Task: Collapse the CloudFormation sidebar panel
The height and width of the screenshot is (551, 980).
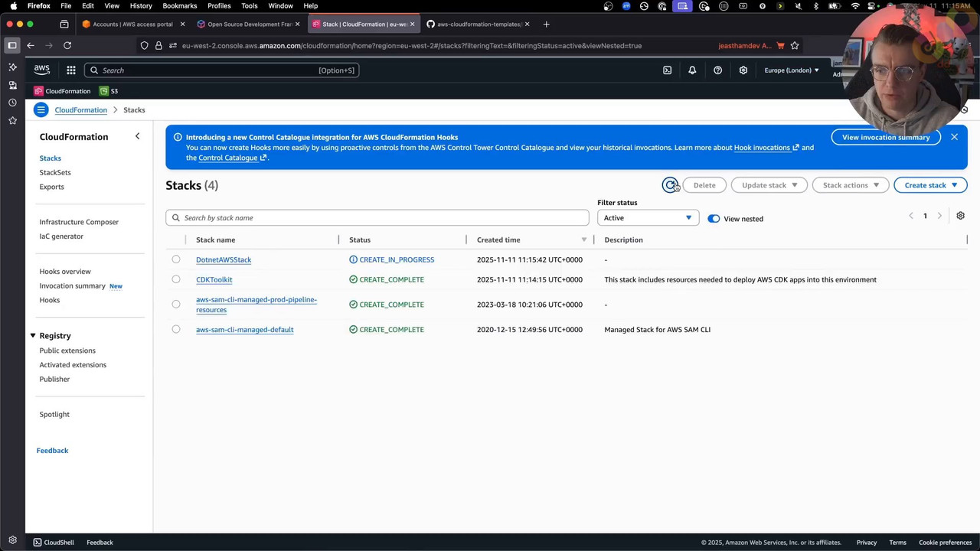Action: 137,136
